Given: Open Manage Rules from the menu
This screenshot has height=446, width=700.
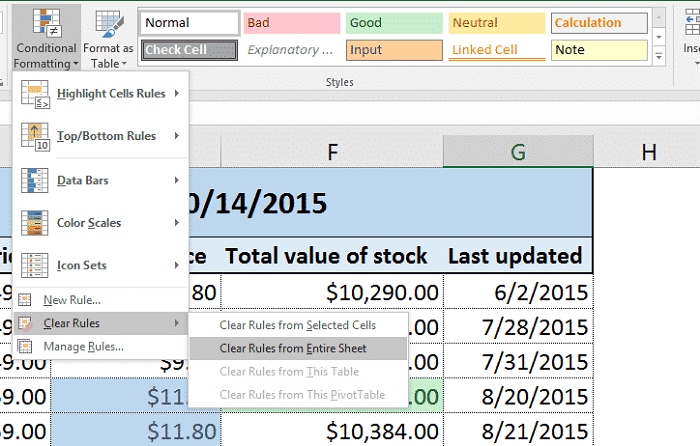Looking at the screenshot, I should [84, 346].
